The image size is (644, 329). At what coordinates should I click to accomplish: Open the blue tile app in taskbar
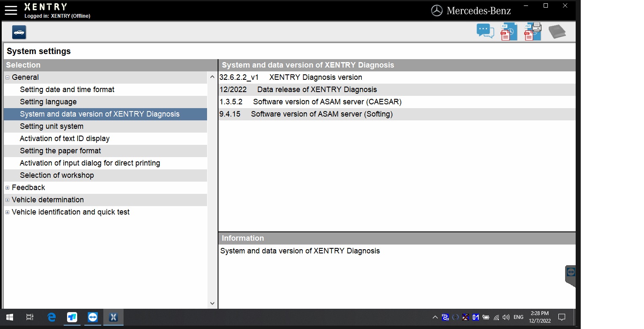[72, 317]
